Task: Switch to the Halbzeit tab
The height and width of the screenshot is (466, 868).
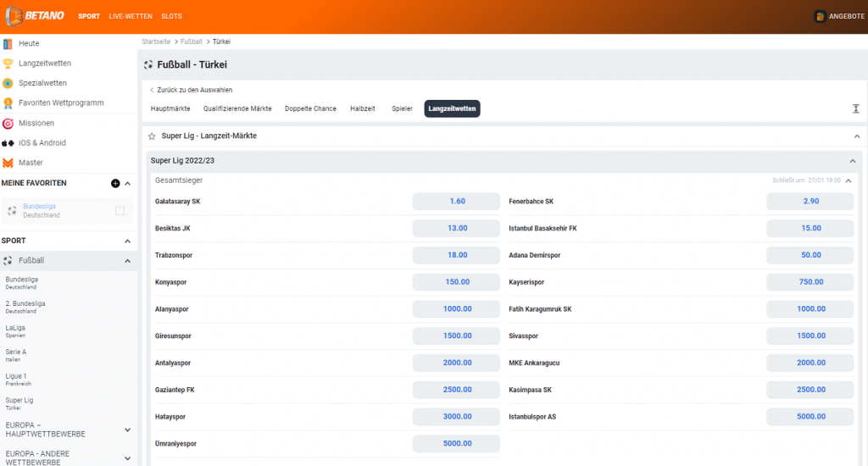Action: coord(363,108)
